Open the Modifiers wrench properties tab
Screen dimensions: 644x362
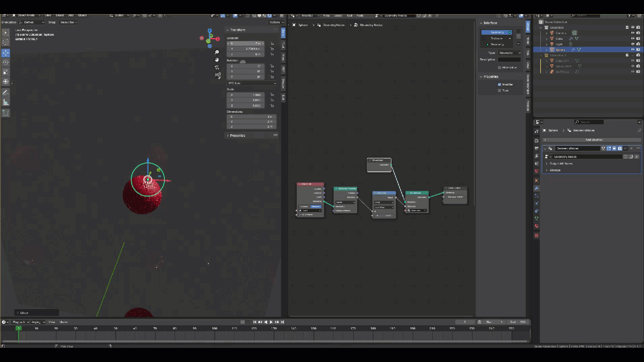point(536,188)
